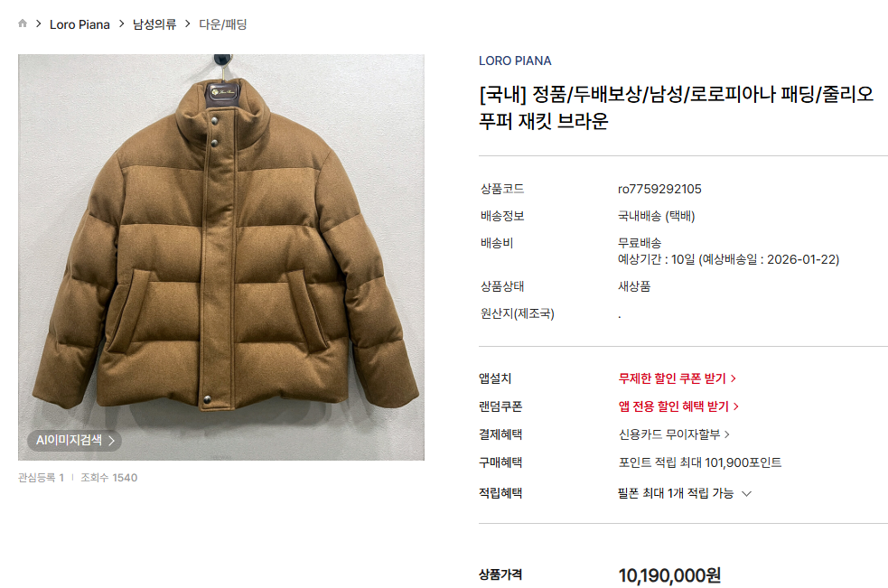This screenshot has height=588, width=888.
Task: Click arrow icon in AI이미지검색 badge
Action: pyautogui.click(x=112, y=441)
